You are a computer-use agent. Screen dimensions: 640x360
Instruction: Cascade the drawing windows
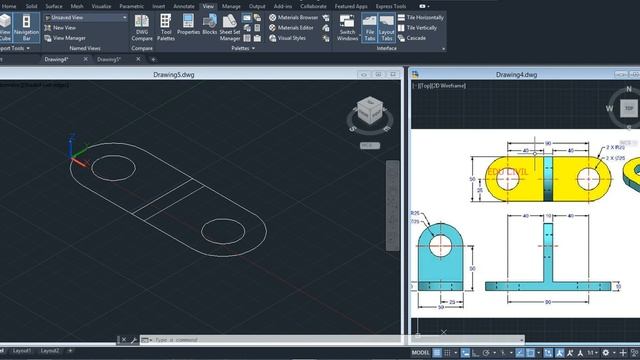(x=412, y=38)
